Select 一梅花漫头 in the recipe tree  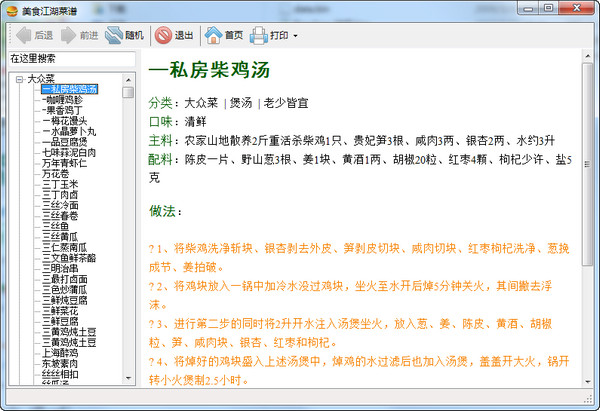click(65, 121)
